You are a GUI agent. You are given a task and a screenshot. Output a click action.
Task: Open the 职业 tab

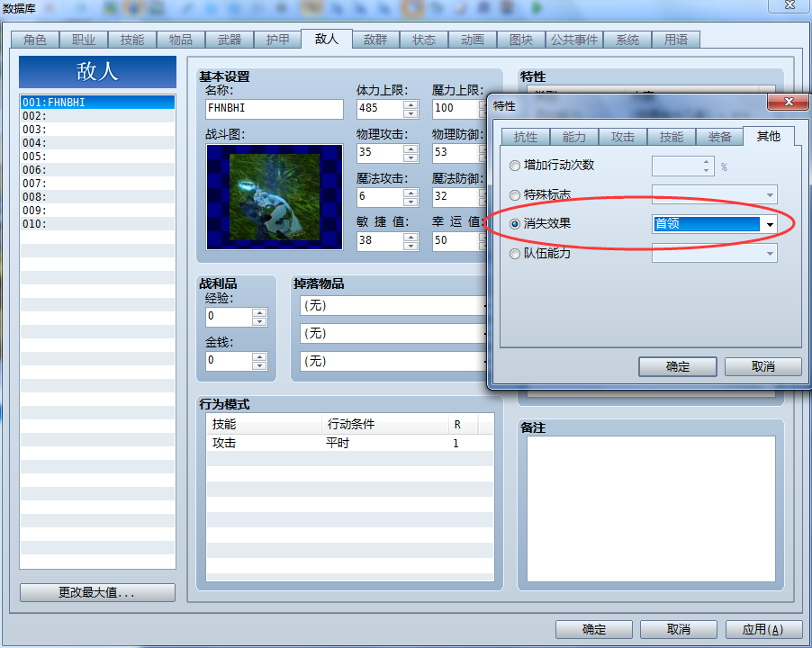coord(84,40)
